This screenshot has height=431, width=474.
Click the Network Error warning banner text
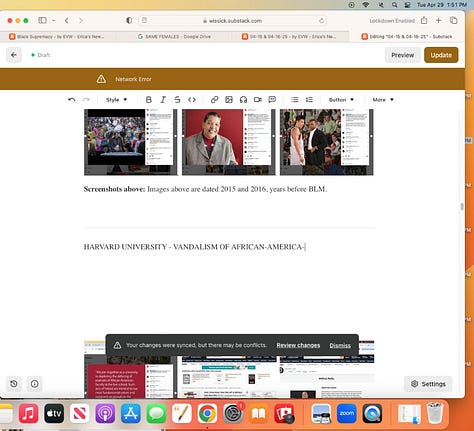[x=133, y=79]
